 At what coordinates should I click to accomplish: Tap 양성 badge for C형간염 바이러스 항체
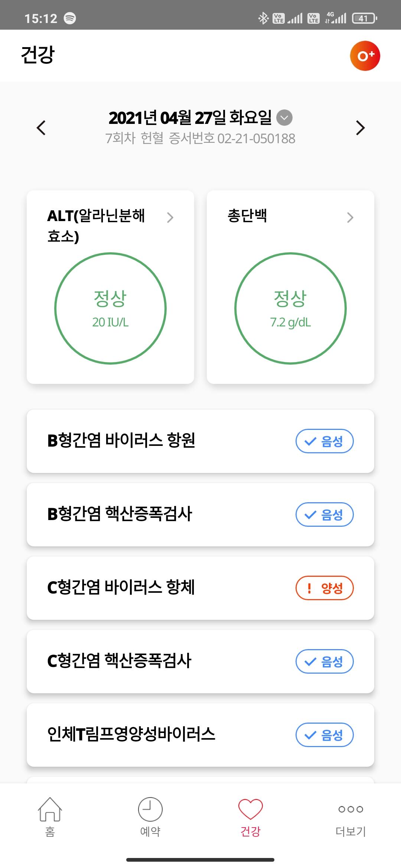click(324, 588)
